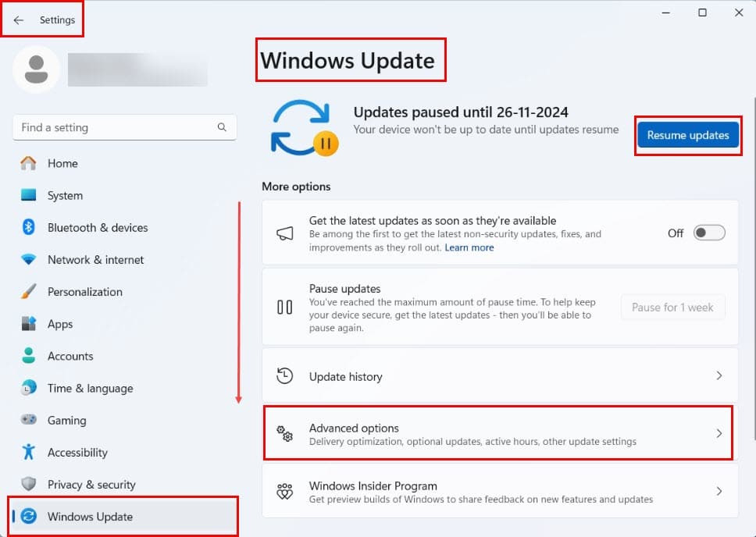The height and width of the screenshot is (537, 756).
Task: Open Advanced options label
Action: (x=354, y=428)
